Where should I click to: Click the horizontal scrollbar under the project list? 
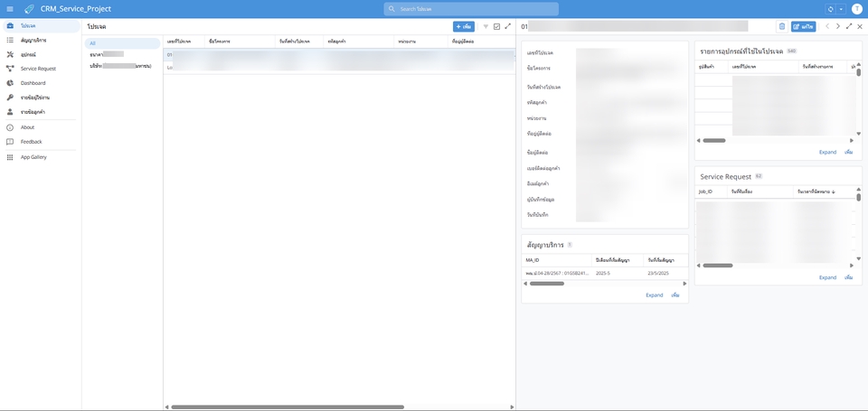pos(288,407)
